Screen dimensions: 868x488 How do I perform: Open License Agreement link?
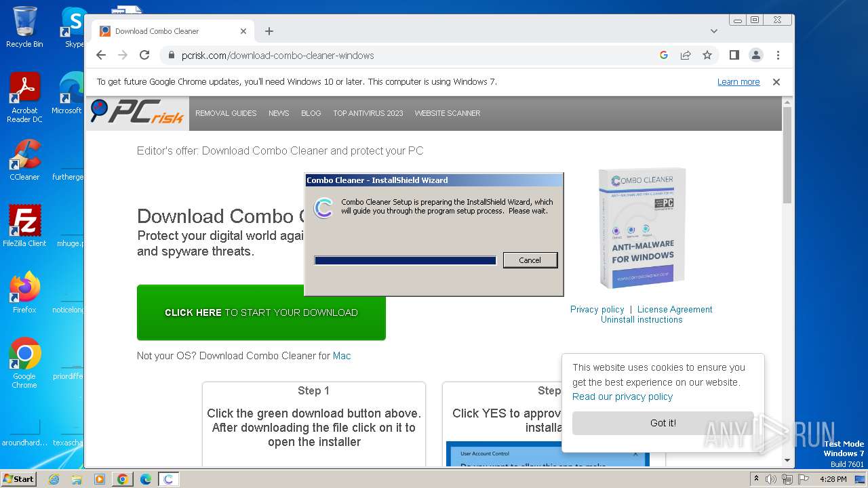tap(675, 309)
